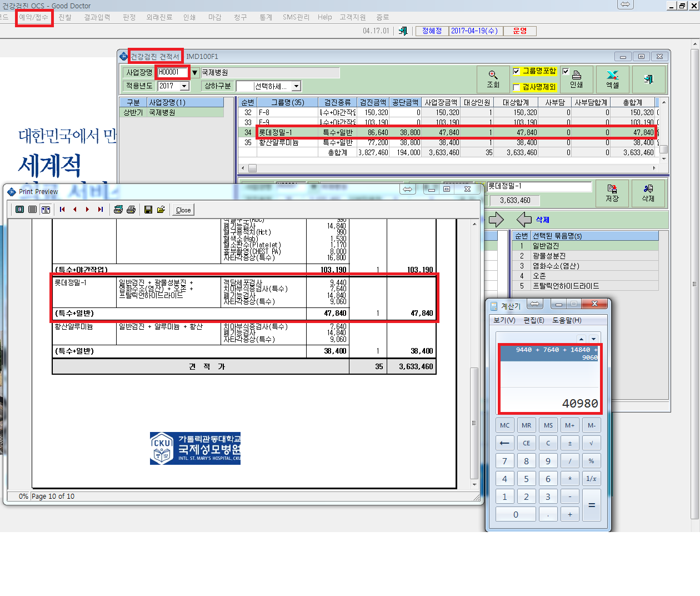Enable the 검사명제외 checkbox
This screenshot has height=596, width=700.
(x=516, y=87)
